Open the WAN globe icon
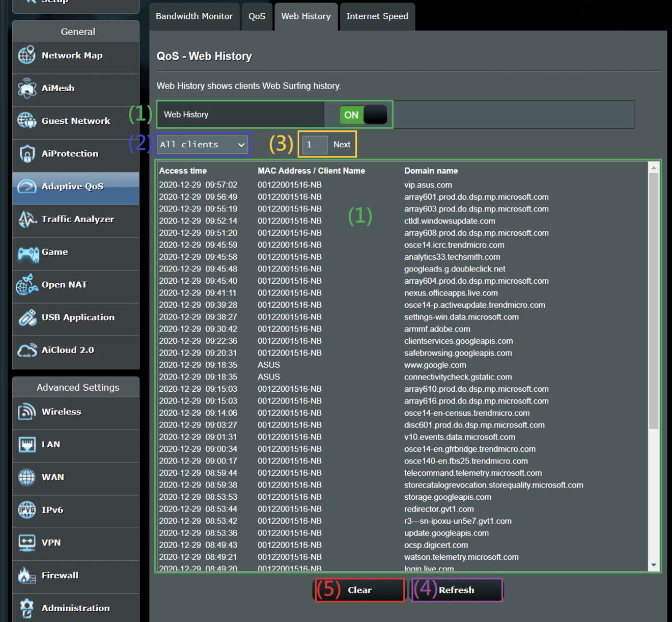672x622 pixels. click(27, 477)
